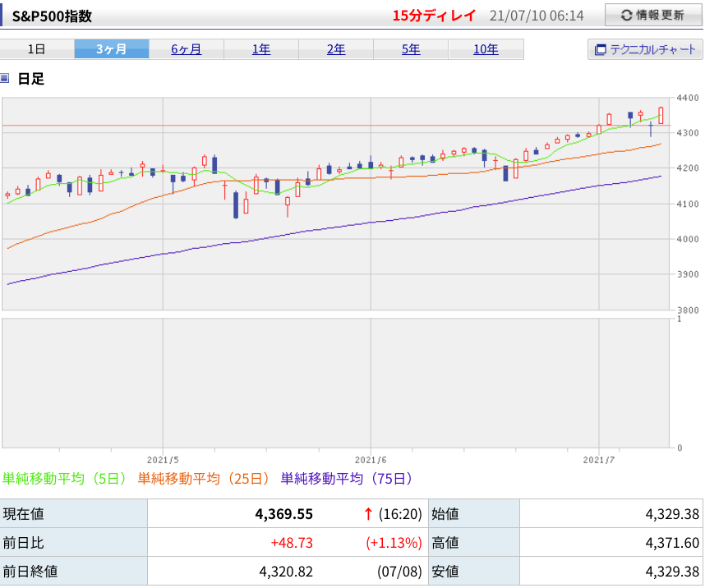Click the red up arrow next to (16:20)
This screenshot has width=705, height=588.
coord(368,514)
